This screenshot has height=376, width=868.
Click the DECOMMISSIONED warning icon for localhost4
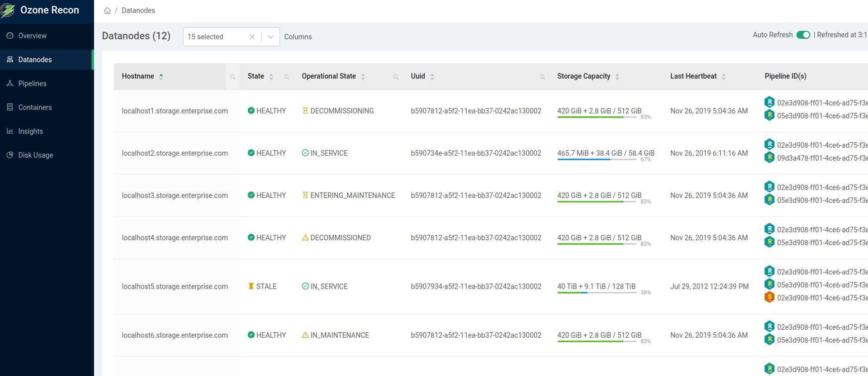pyautogui.click(x=305, y=238)
